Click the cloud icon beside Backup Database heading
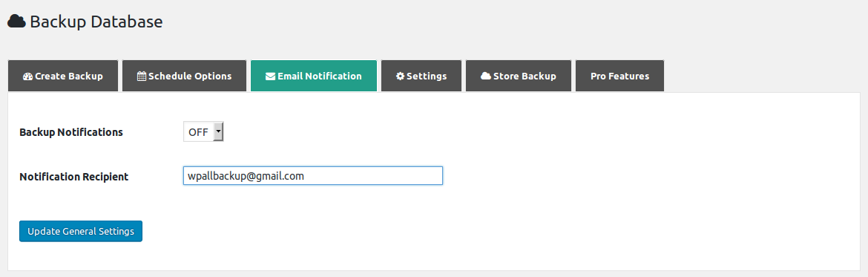 pos(16,22)
